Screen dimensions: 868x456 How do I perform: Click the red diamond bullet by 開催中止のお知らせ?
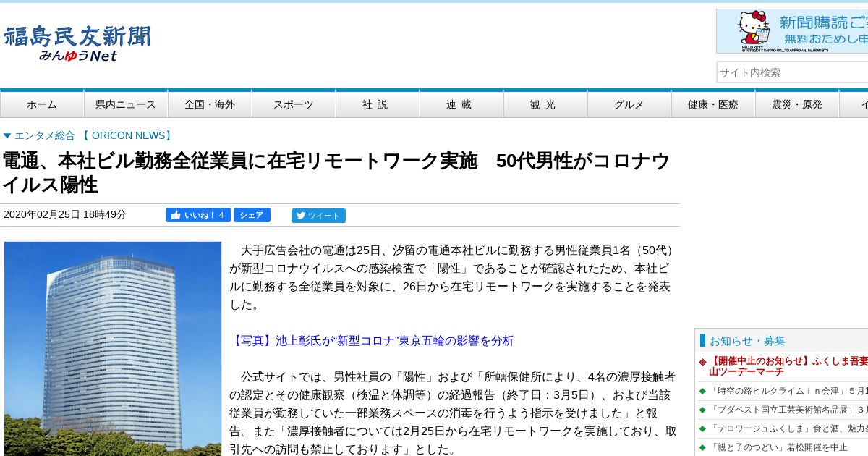pyautogui.click(x=702, y=361)
